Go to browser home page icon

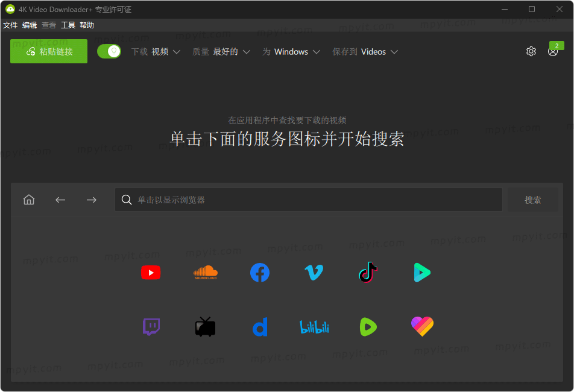[29, 200]
